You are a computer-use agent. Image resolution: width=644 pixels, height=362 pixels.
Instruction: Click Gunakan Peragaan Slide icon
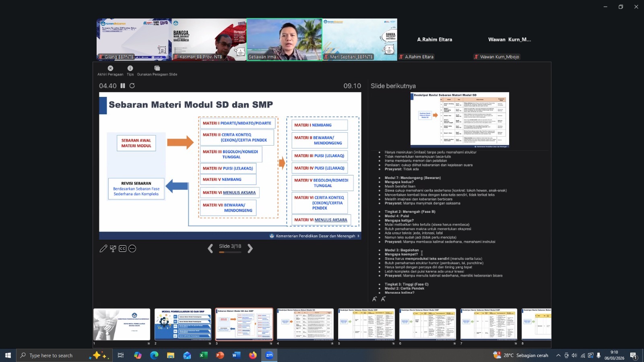[x=157, y=68]
